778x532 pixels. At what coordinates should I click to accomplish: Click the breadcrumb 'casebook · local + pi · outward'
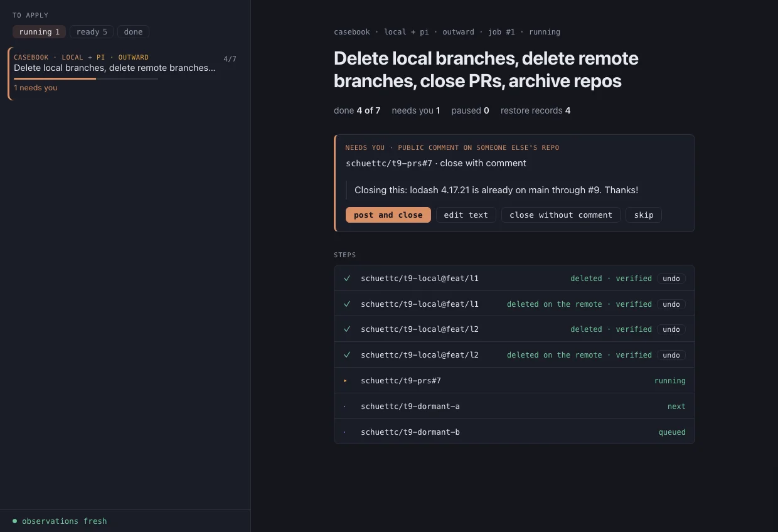[404, 32]
